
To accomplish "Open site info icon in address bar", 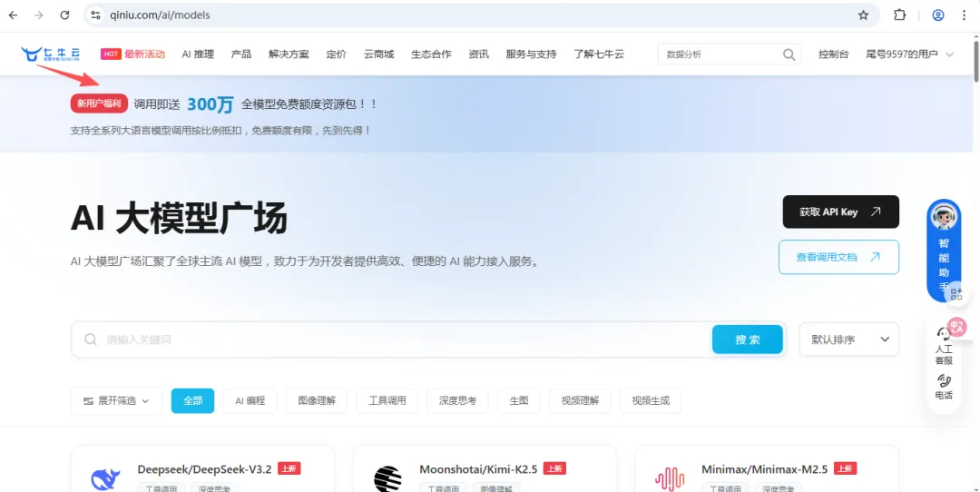I will 95,15.
